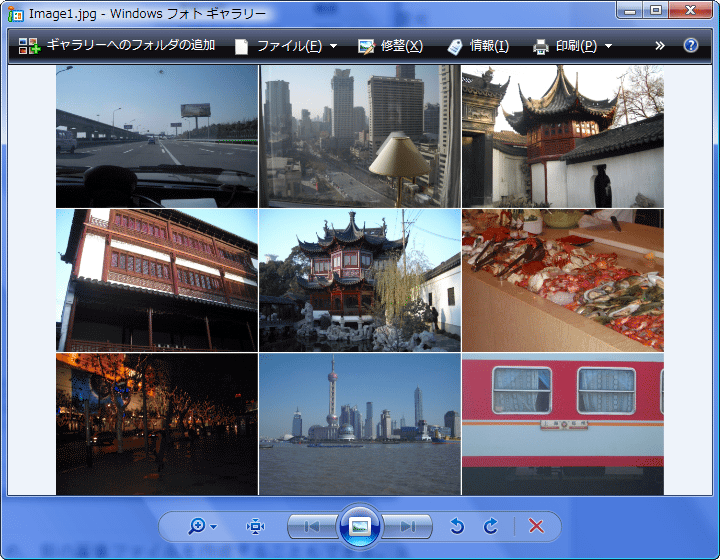Rotate image clockwise

pyautogui.click(x=491, y=526)
